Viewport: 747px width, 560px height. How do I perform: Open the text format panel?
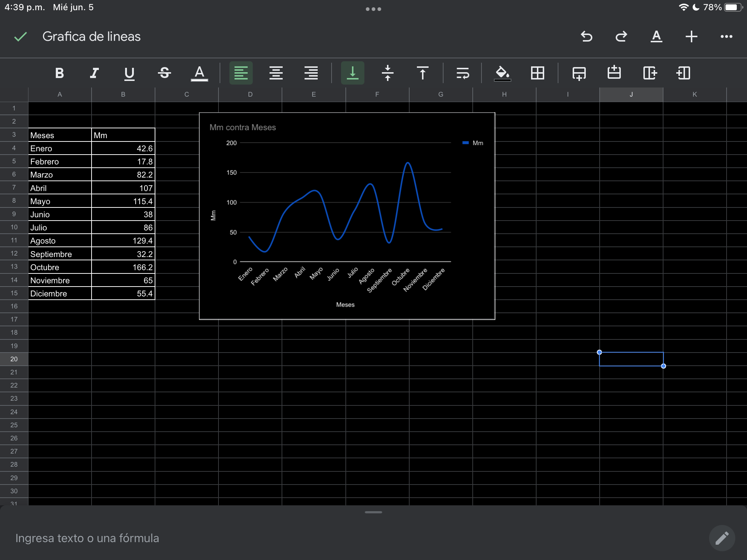pyautogui.click(x=656, y=36)
